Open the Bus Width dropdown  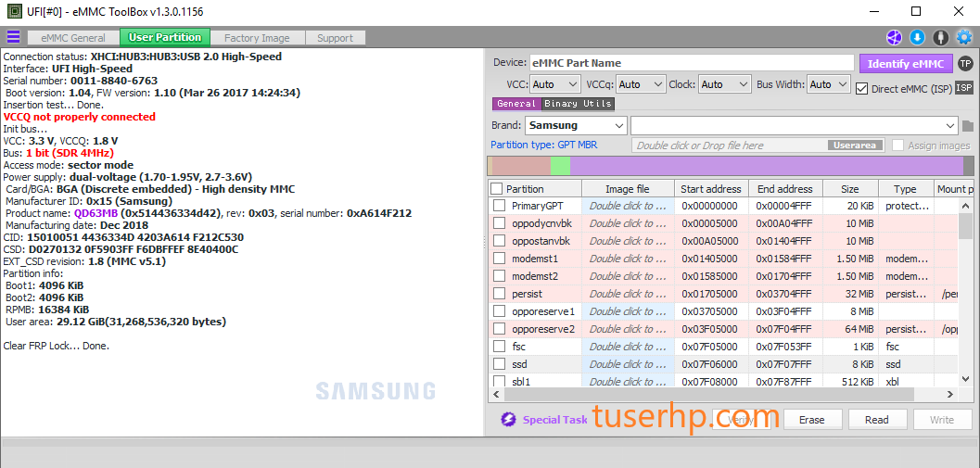[x=829, y=84]
